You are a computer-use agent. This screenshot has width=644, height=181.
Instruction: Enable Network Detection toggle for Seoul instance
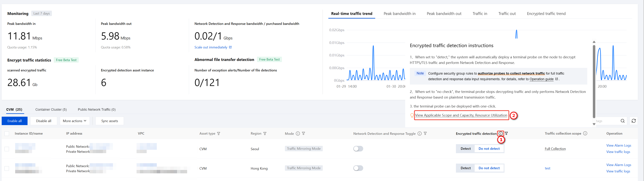(358, 149)
